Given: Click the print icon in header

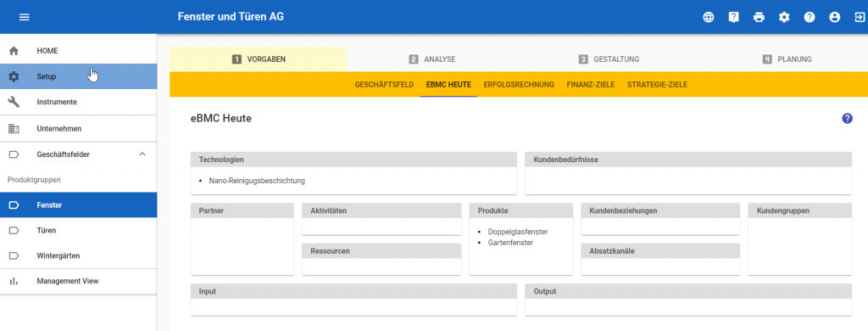Looking at the screenshot, I should pyautogui.click(x=759, y=17).
